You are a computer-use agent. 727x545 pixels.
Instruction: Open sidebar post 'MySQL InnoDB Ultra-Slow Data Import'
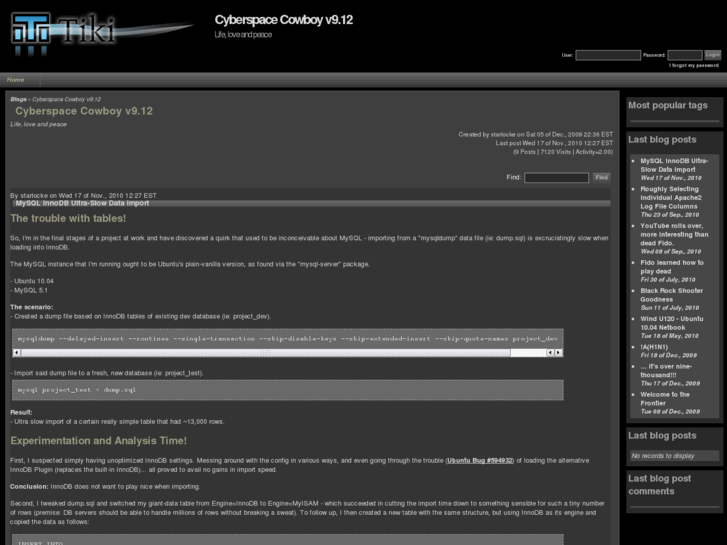tap(674, 165)
